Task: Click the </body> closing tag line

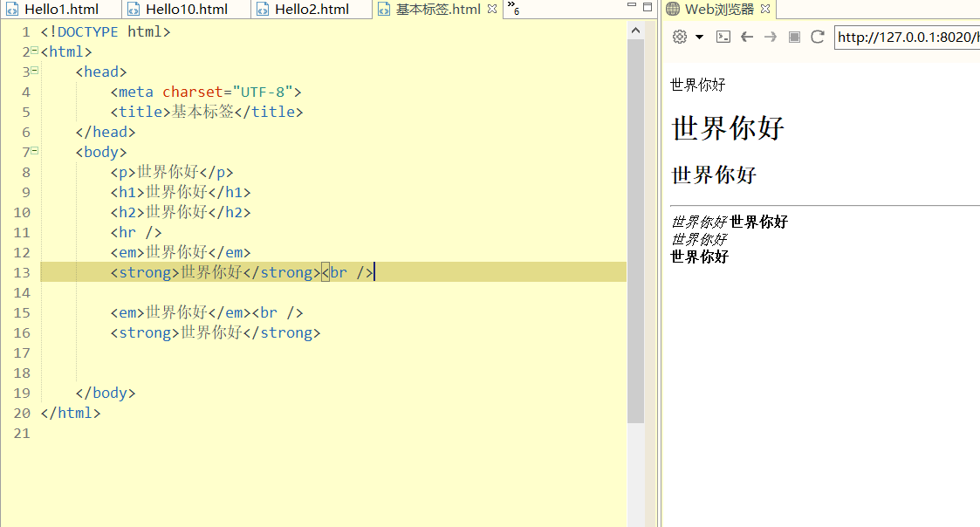Action: pyautogui.click(x=106, y=393)
